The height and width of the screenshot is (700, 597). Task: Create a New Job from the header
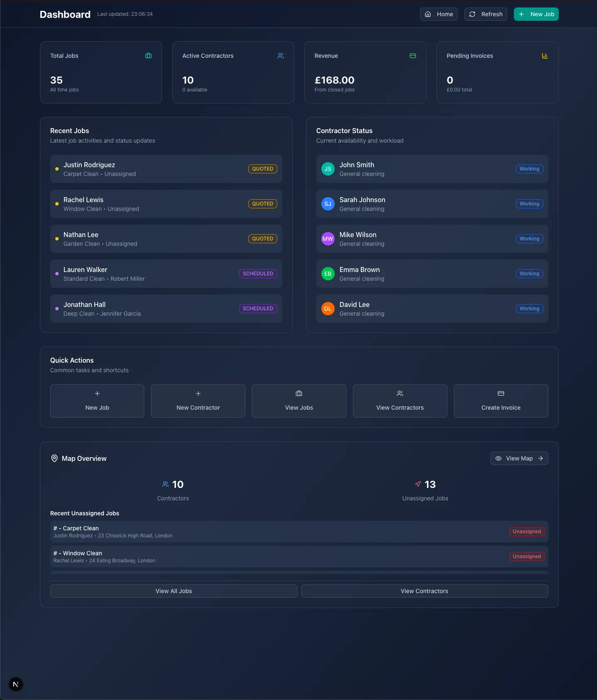[536, 14]
